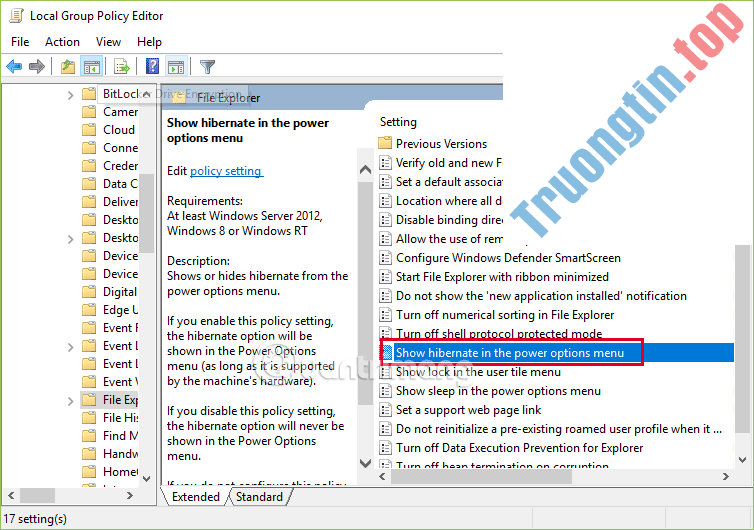This screenshot has height=530, width=754.
Task: Expand the File Exp tree node
Action: pyautogui.click(x=71, y=401)
